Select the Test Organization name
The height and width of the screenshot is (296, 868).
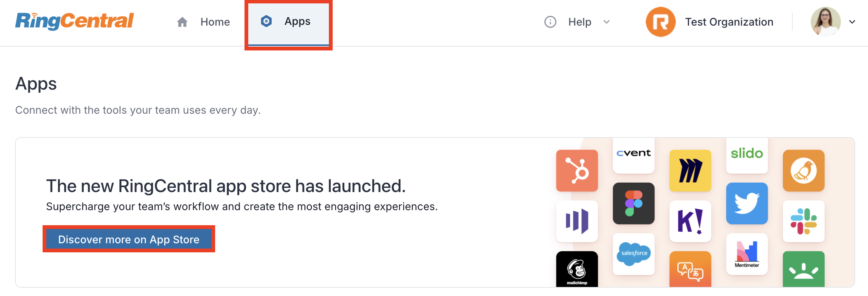[x=729, y=22]
